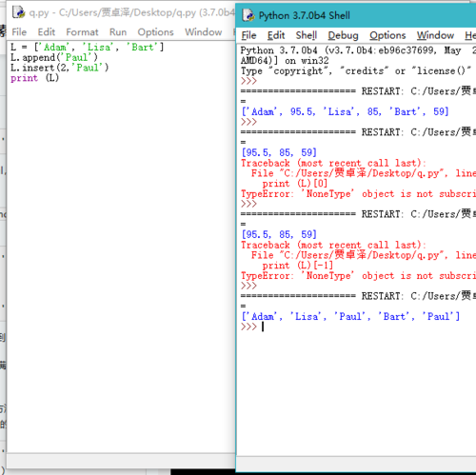
Task: Open Run menu in q.py editor
Action: (118, 32)
